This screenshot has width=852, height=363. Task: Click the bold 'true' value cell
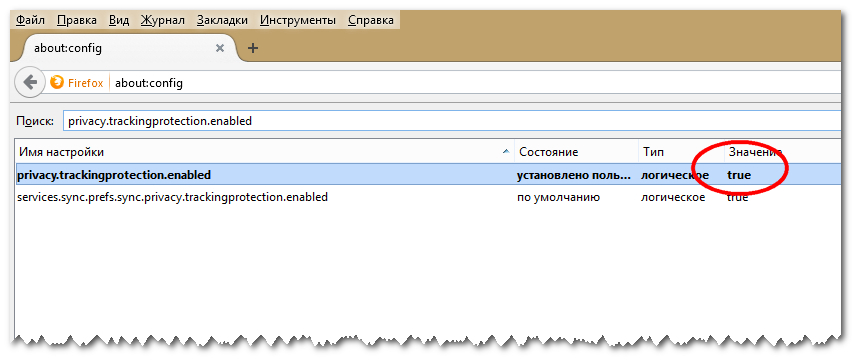tap(739, 176)
